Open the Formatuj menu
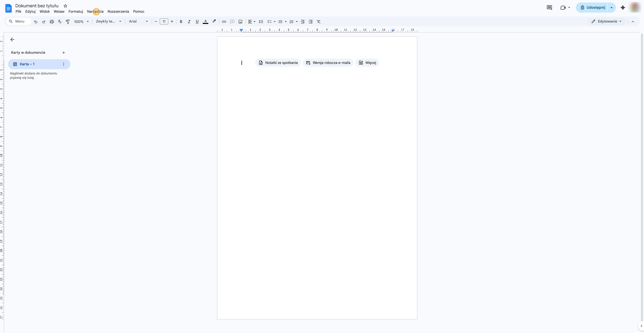This screenshot has height=333, width=644. [76, 11]
